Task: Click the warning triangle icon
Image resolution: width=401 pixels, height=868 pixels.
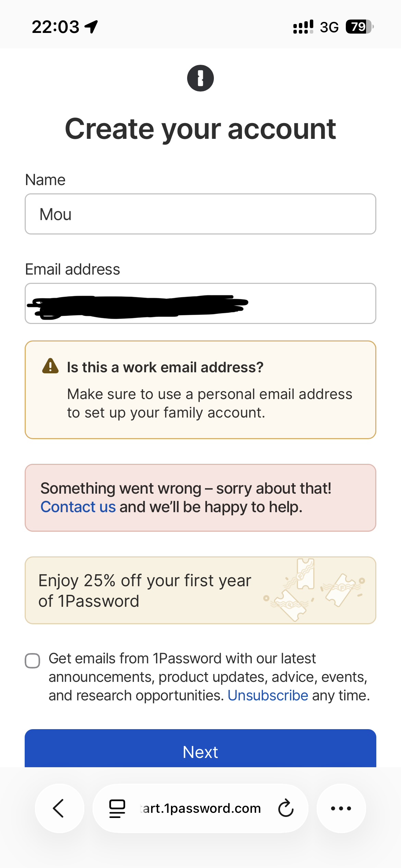Action: point(50,366)
